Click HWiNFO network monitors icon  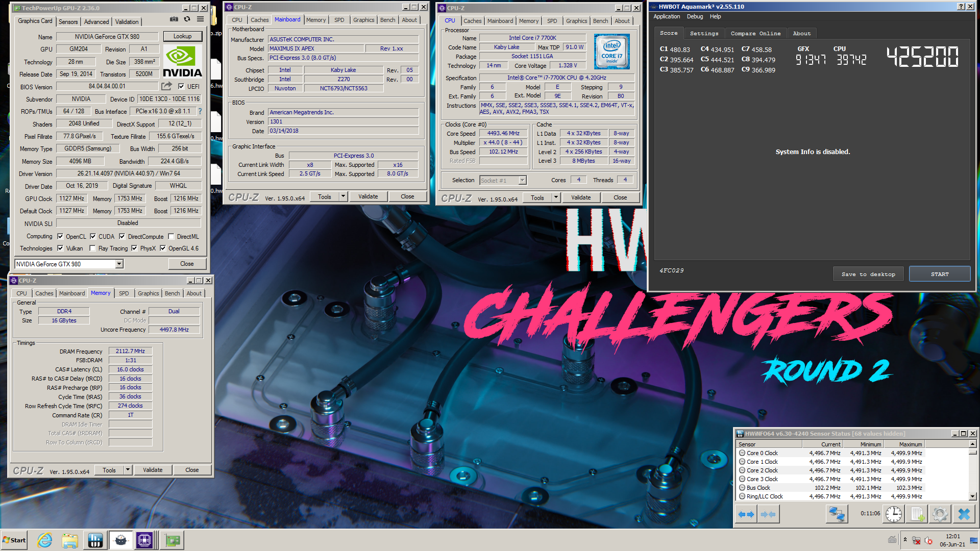point(837,514)
